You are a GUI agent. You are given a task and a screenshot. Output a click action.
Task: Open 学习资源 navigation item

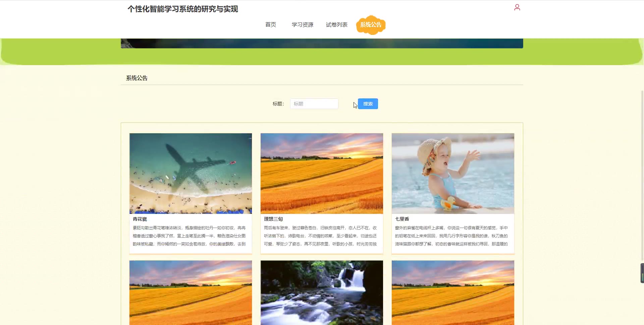click(x=303, y=25)
